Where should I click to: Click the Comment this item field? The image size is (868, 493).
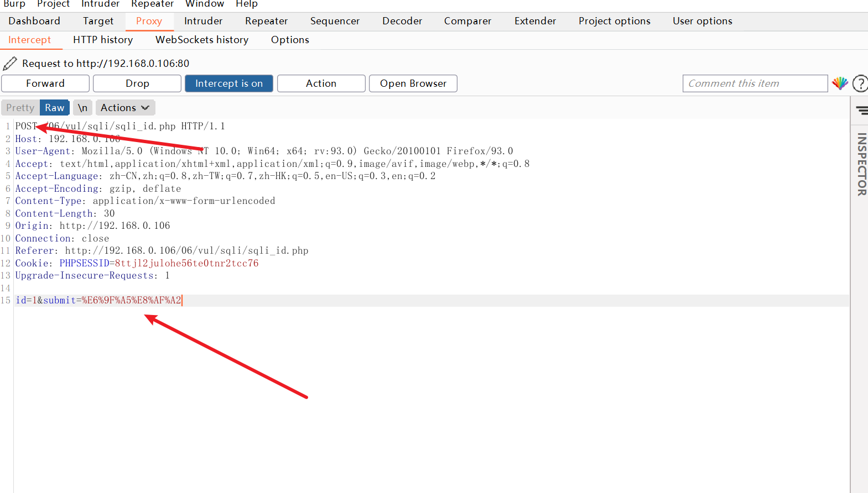tap(755, 83)
